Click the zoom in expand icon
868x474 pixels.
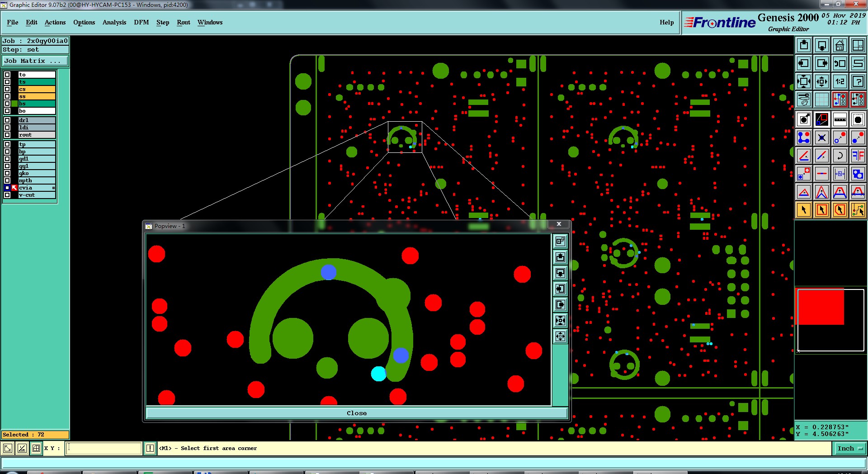coord(804,81)
